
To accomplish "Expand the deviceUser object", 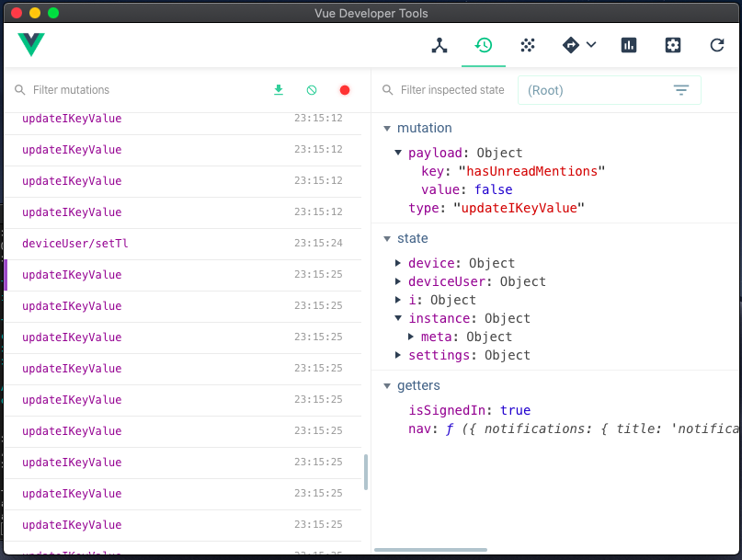I will 398,281.
